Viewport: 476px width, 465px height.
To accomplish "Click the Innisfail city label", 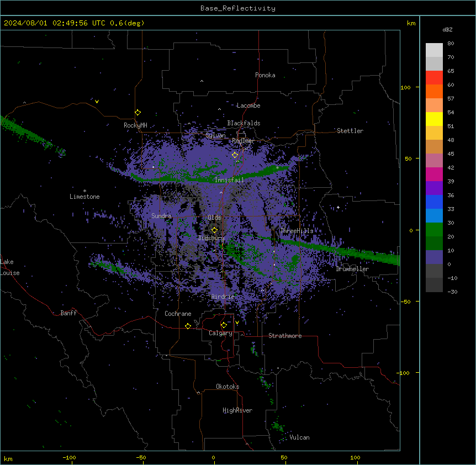I will point(229,180).
